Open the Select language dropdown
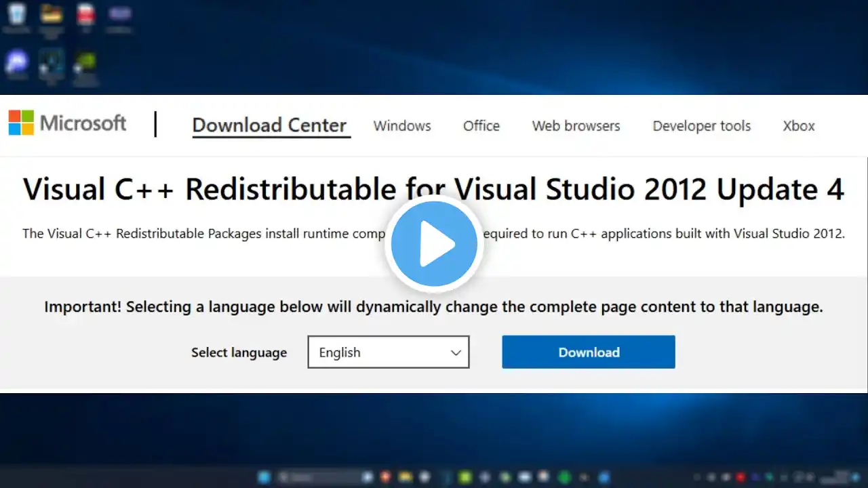Viewport: 868px width, 488px height. pos(388,352)
